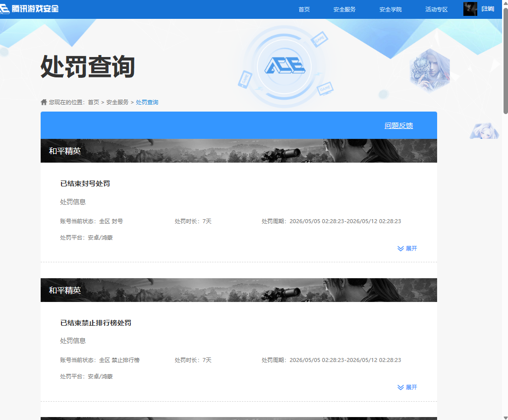This screenshot has height=420, width=508.
Task: Click the home icon in breadcrumb
Action: coord(44,102)
